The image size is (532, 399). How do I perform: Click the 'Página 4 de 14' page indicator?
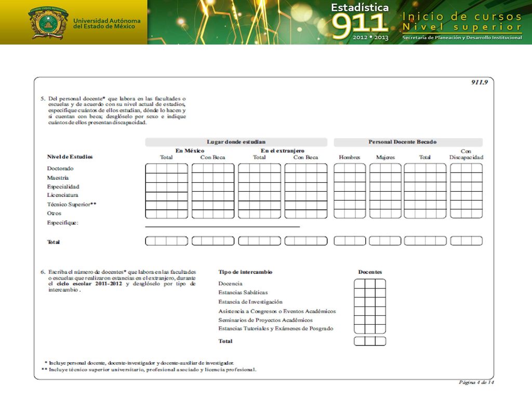coord(476,382)
